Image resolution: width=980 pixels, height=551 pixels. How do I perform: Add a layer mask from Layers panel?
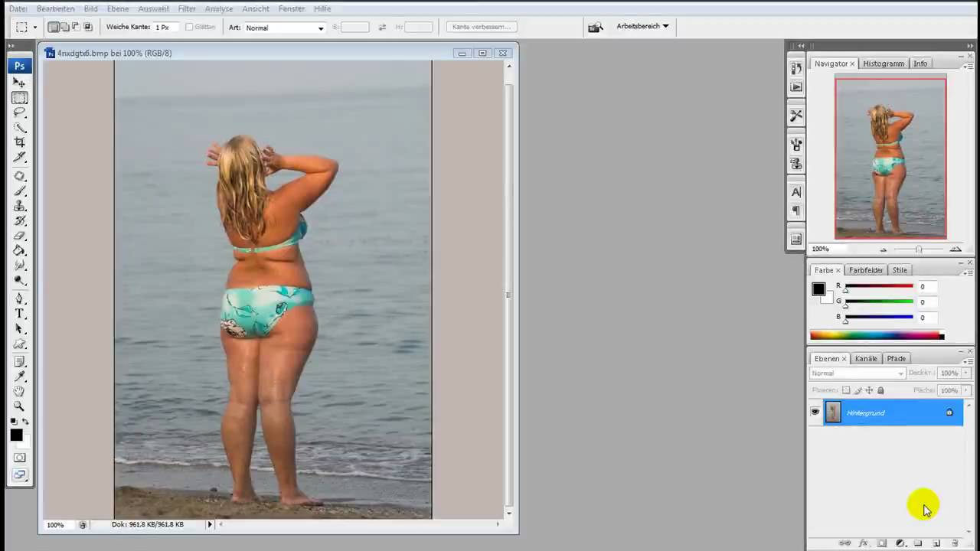coord(881,543)
